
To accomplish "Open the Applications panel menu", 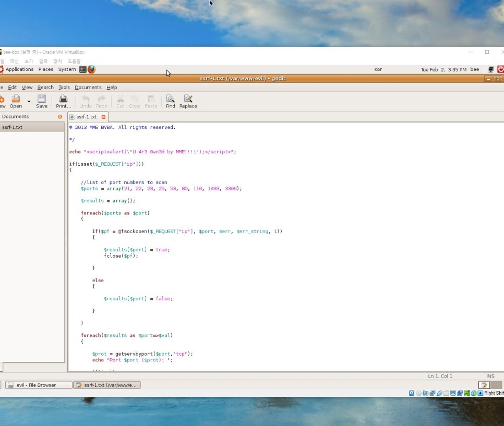I will pyautogui.click(x=19, y=69).
